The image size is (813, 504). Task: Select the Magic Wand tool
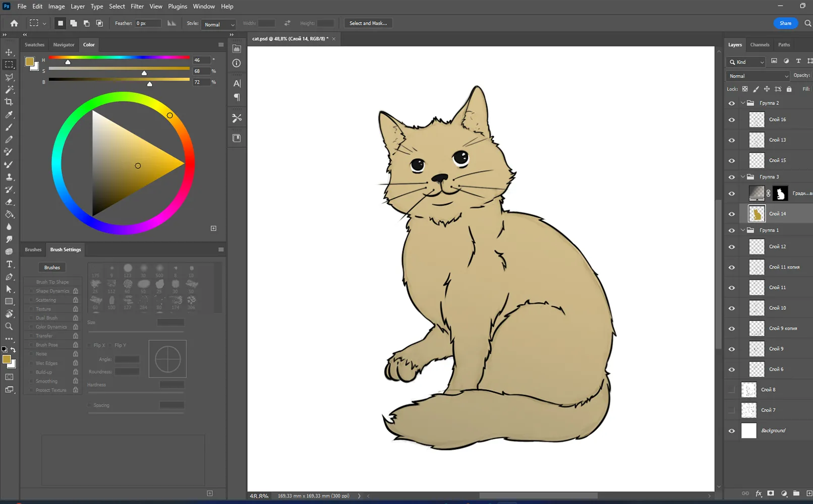pyautogui.click(x=9, y=90)
